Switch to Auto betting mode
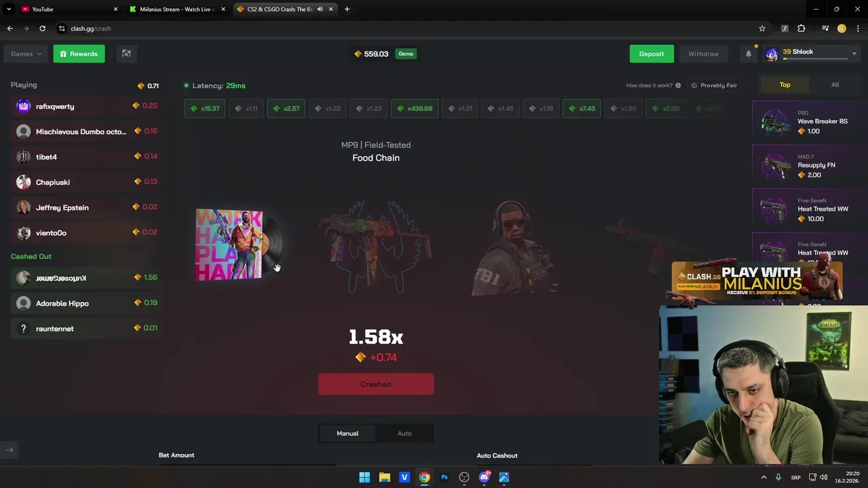 tap(404, 433)
